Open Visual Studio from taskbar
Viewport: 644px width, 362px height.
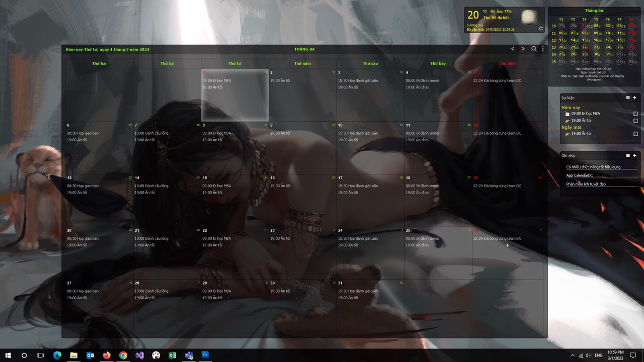pos(139,355)
